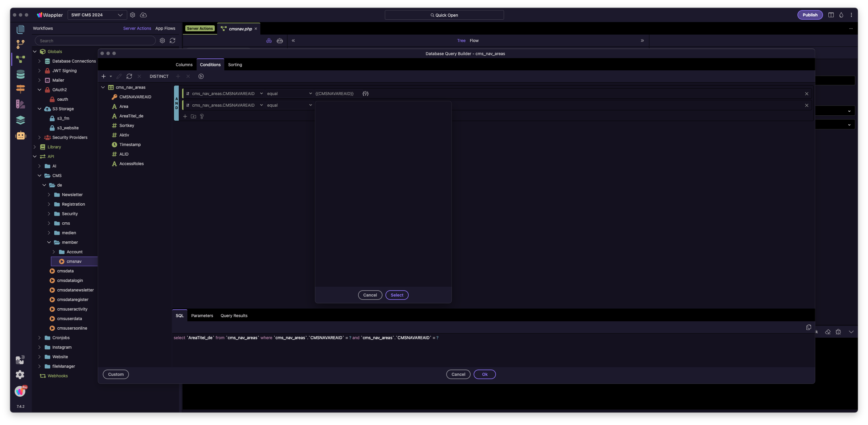The image size is (868, 425).
Task: Copy SQL using the clipboard icon
Action: 808,327
